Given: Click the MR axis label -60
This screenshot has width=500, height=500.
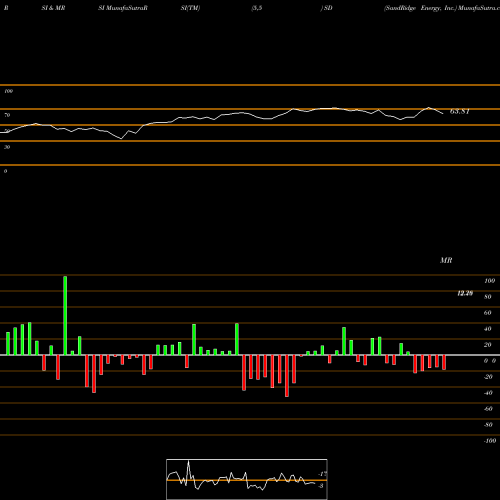Looking at the screenshot, I should point(488,409).
